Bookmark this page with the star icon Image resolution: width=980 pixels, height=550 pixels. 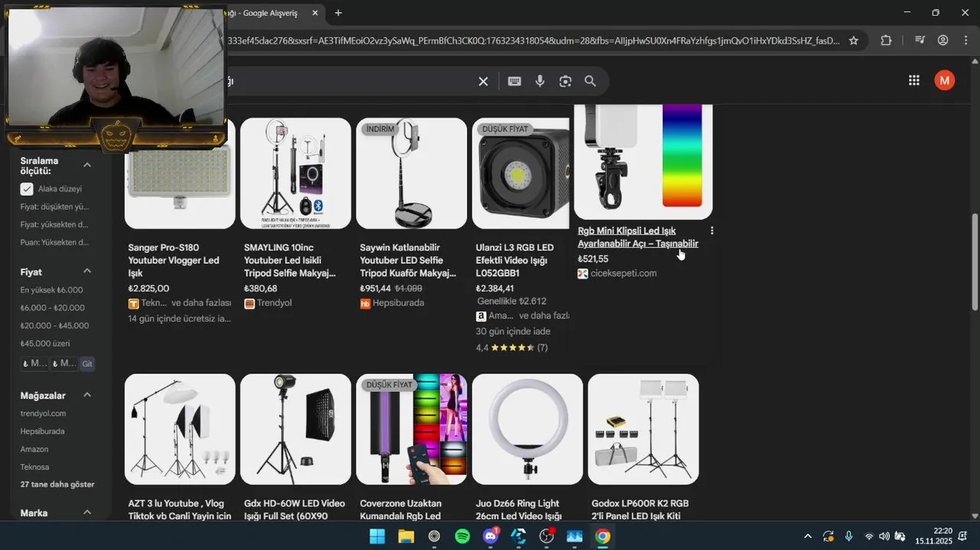[853, 40]
